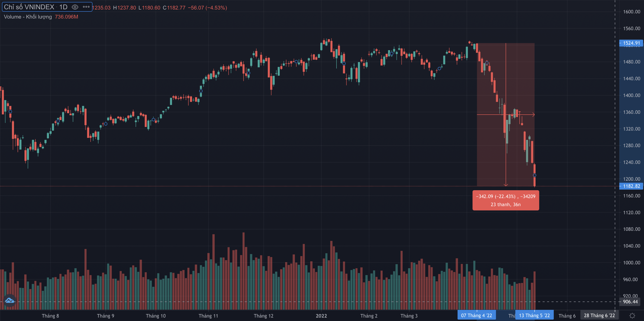The width and height of the screenshot is (644, 321).
Task: Click the 906.44 crosshair price label
Action: (630, 302)
